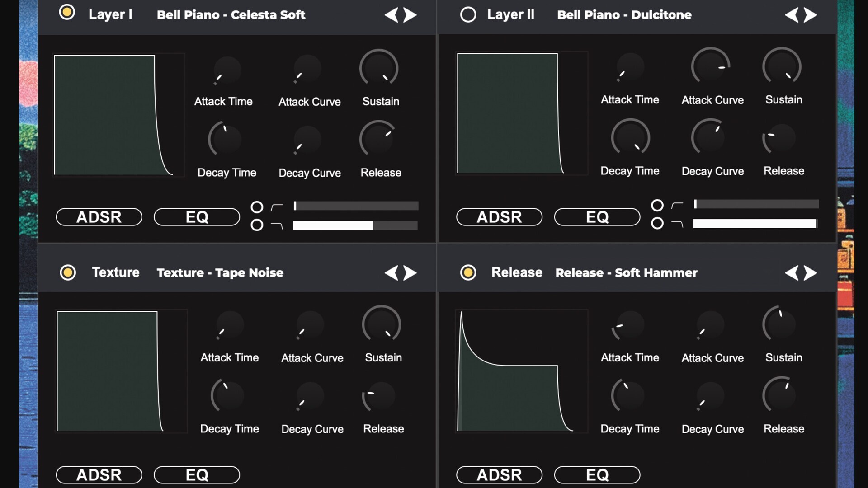Select next preset for Layer I
Image resolution: width=868 pixels, height=488 pixels.
tap(410, 15)
